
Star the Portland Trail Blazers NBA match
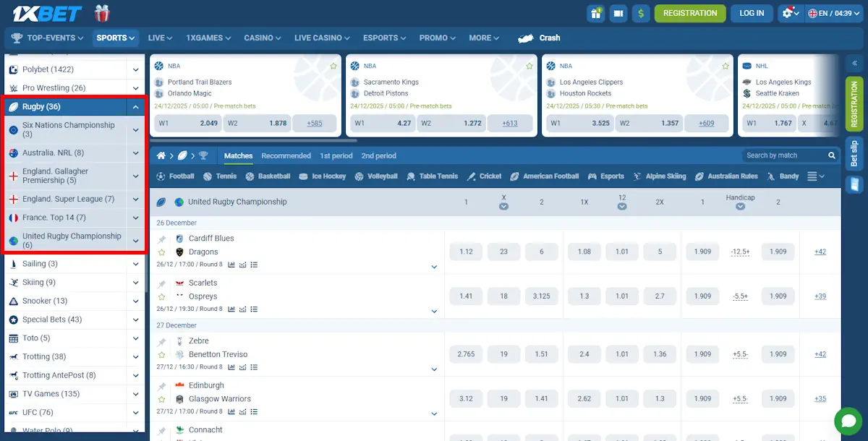333,65
